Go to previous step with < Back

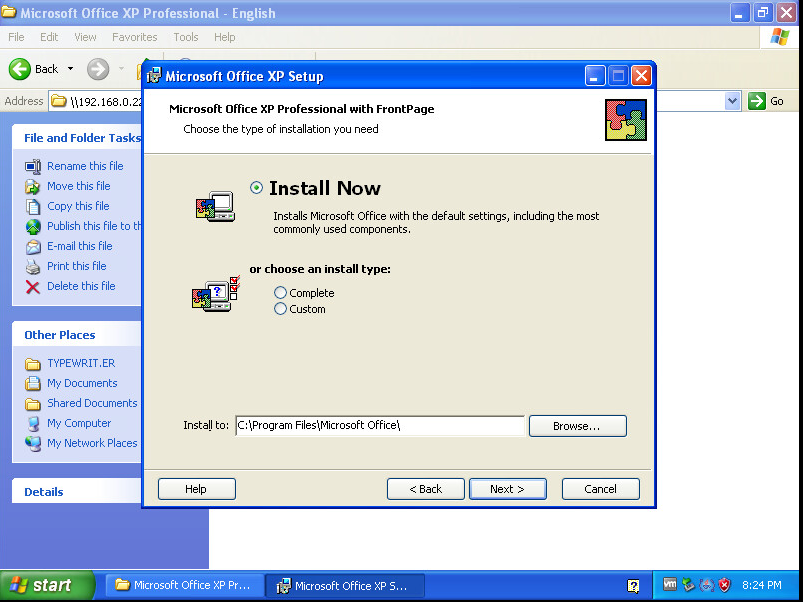(x=426, y=489)
